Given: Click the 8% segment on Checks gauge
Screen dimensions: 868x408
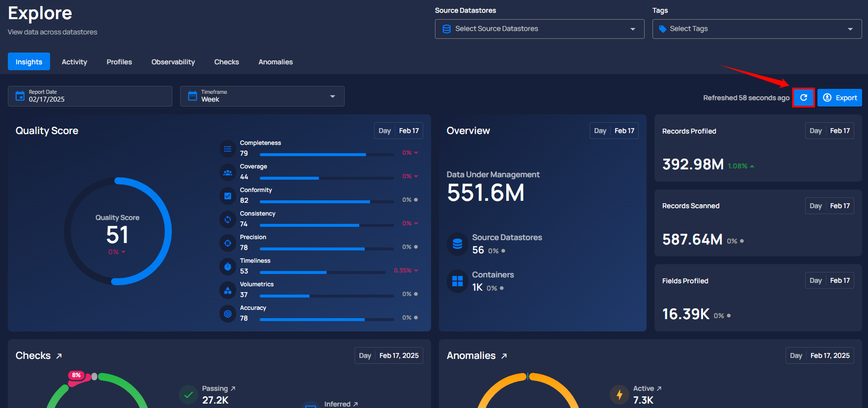Looking at the screenshot, I should coord(77,376).
